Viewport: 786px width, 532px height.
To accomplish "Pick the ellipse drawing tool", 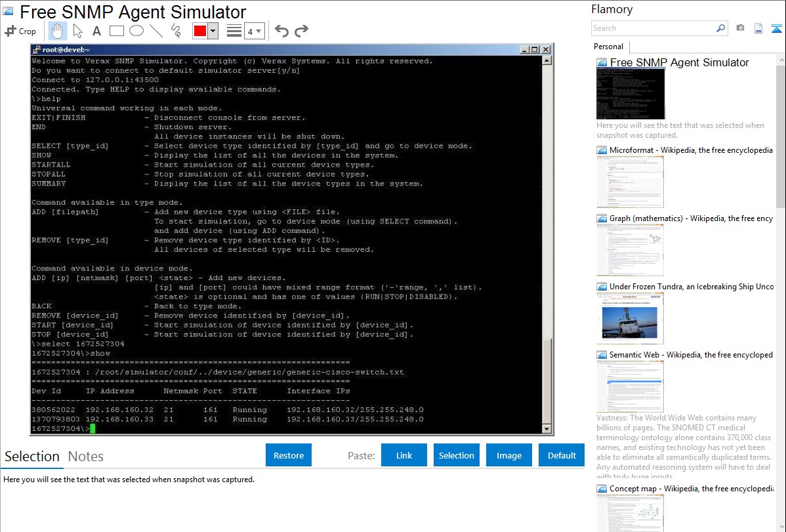I will [136, 31].
